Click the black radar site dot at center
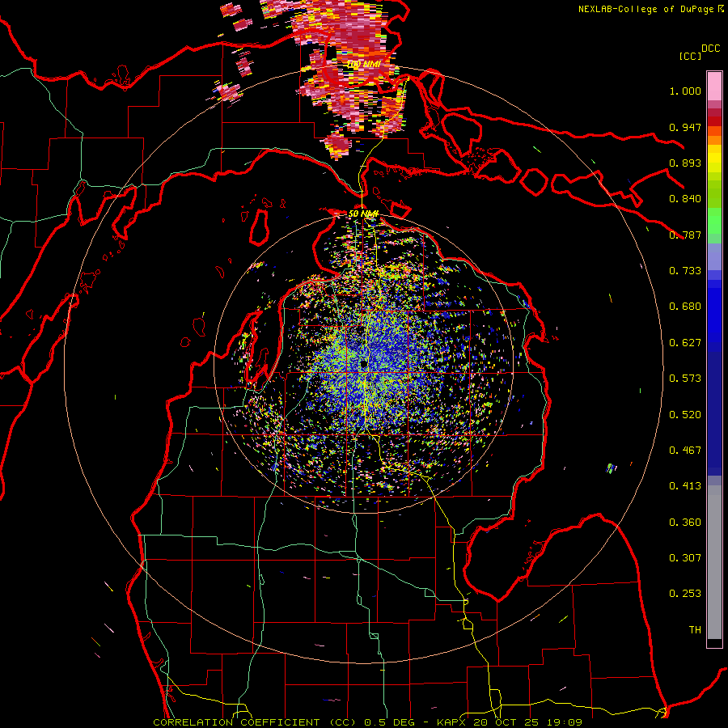 coord(364,363)
